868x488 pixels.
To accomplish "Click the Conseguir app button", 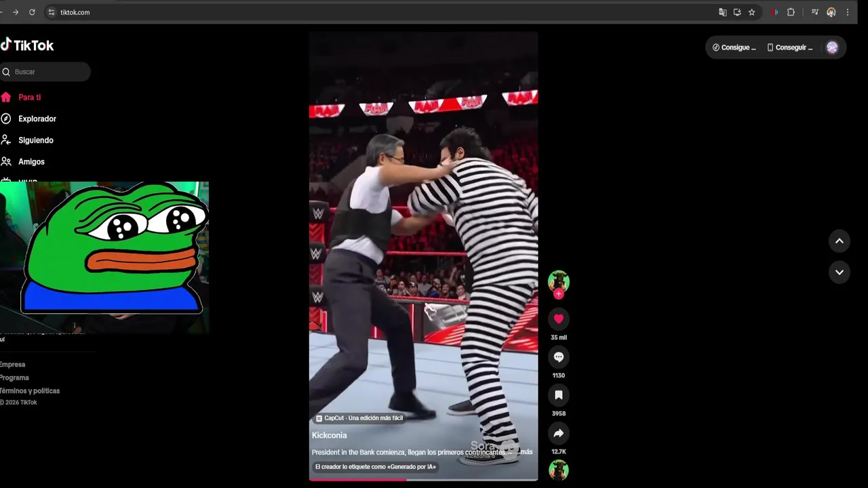I will point(789,47).
